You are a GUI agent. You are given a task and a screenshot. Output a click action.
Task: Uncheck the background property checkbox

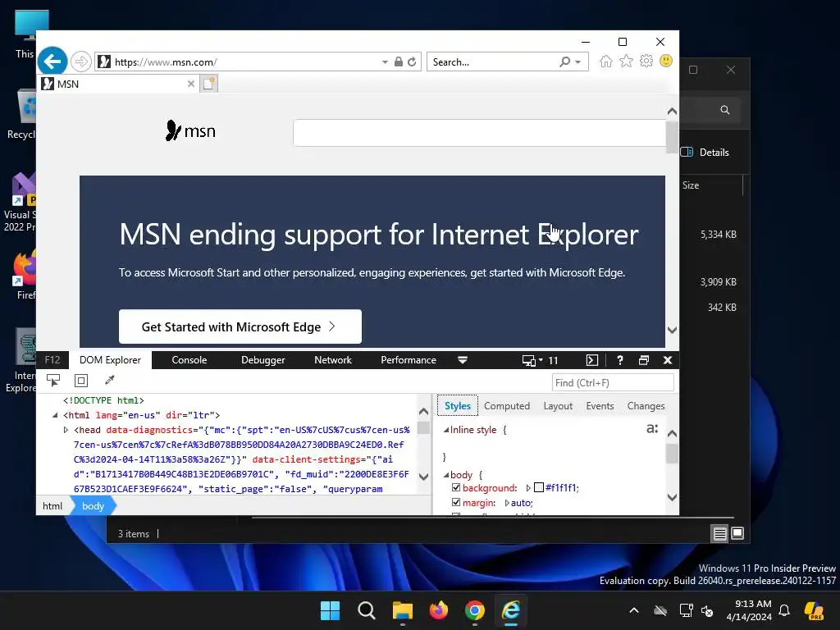tap(456, 487)
